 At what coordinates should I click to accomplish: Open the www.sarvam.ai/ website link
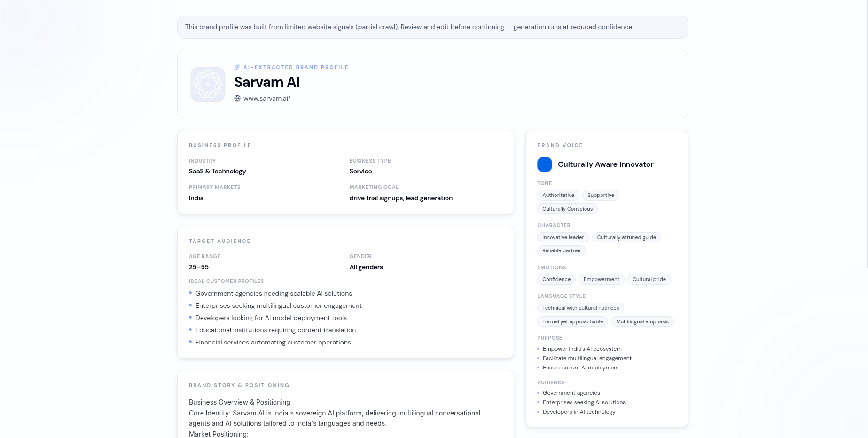[267, 99]
